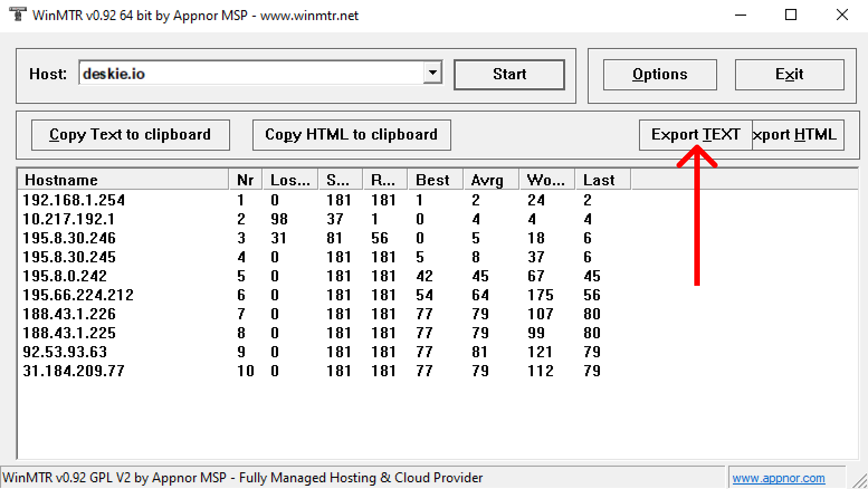Open the Host dropdown arrow
This screenshot has height=489, width=868.
(x=432, y=73)
